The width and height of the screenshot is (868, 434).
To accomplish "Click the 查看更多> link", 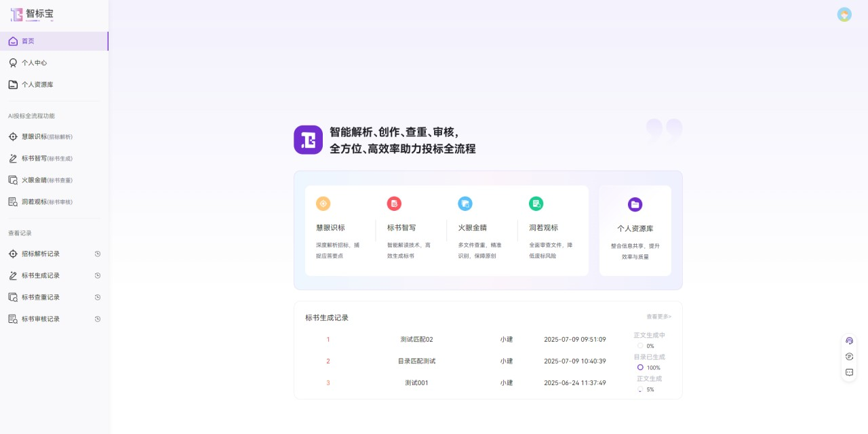I will click(x=658, y=317).
